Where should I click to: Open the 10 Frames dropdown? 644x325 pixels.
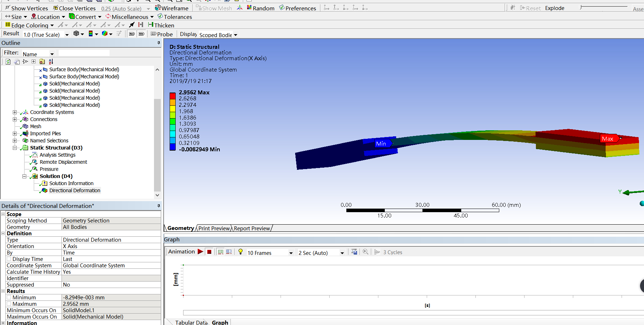pos(291,253)
